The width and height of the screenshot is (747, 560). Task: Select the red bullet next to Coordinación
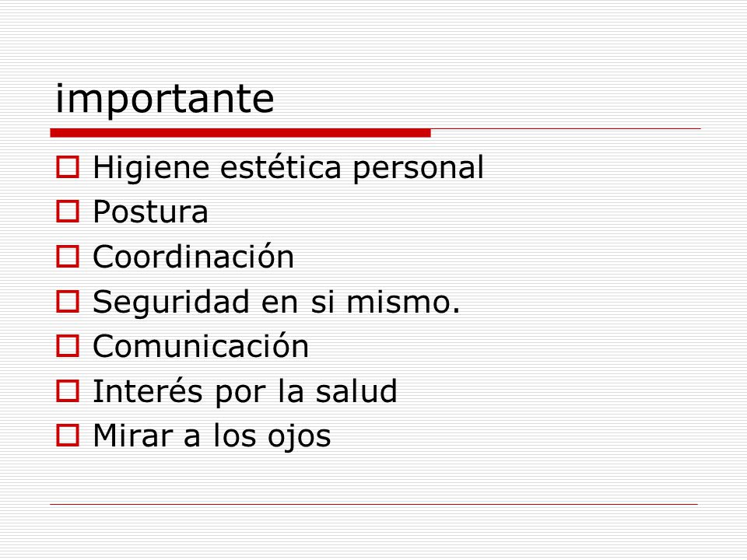pyautogui.click(x=68, y=256)
